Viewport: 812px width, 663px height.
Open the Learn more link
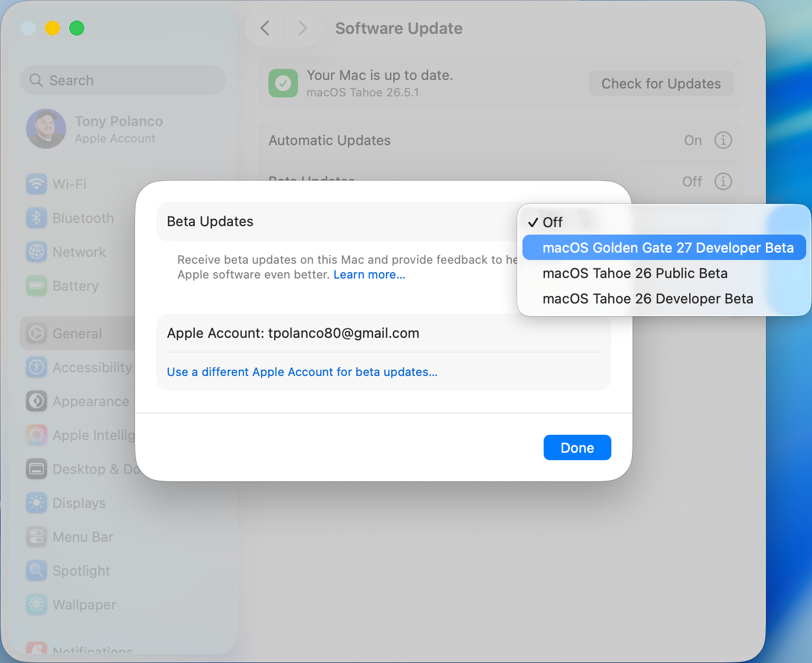click(x=369, y=275)
